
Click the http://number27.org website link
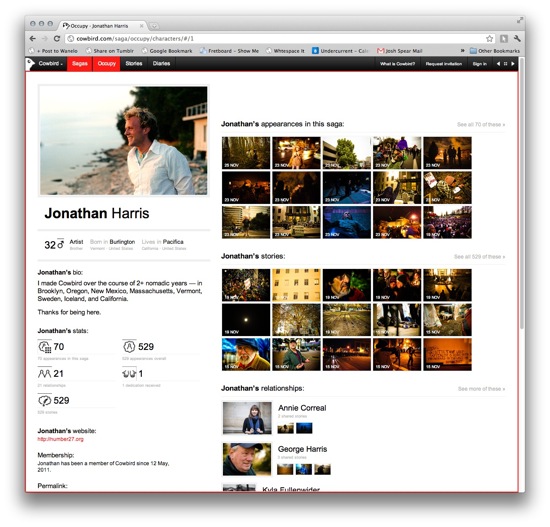tap(60, 439)
